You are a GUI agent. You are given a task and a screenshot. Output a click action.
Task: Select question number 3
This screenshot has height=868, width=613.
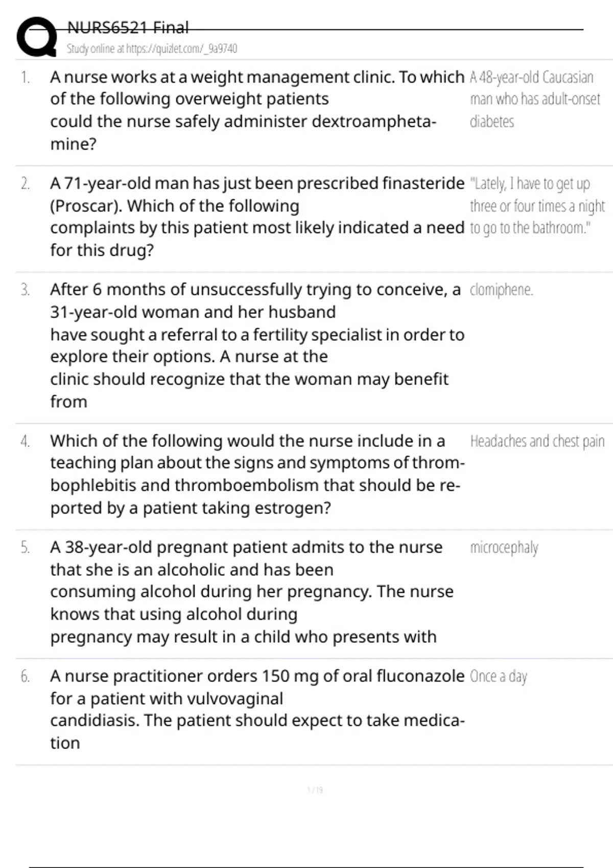coord(25,290)
